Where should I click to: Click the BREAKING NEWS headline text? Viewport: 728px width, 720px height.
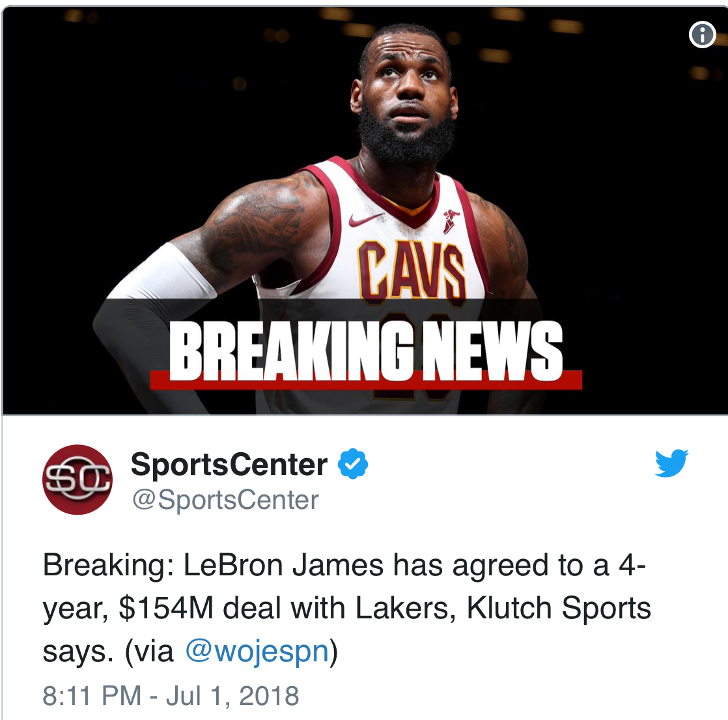366,351
